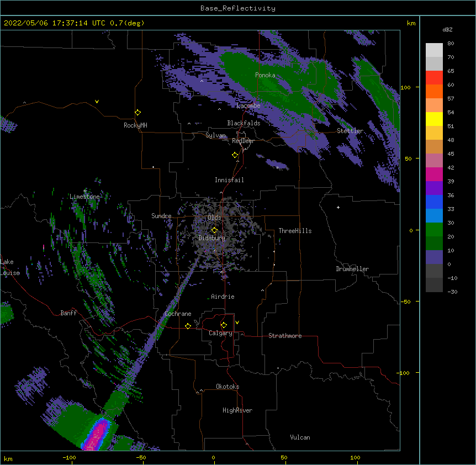The width and height of the screenshot is (476, 465).
Task: Click the -10 dBZ dark gray legend swatch
Action: tap(434, 285)
